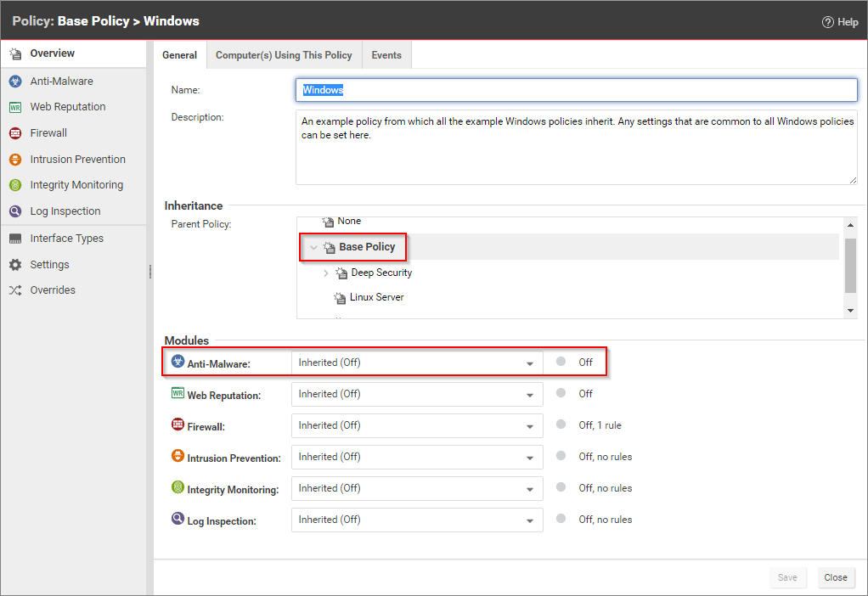Click the Log Inspection gray status dot
The width and height of the screenshot is (868, 596).
coord(561,519)
